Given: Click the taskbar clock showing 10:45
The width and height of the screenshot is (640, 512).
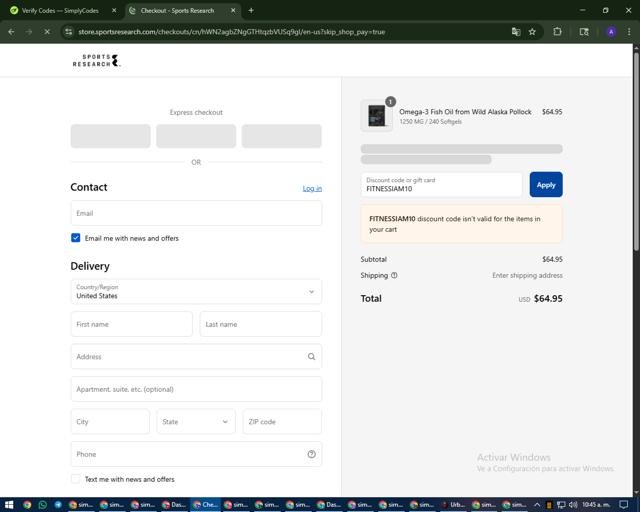Looking at the screenshot, I should pyautogui.click(x=596, y=505).
